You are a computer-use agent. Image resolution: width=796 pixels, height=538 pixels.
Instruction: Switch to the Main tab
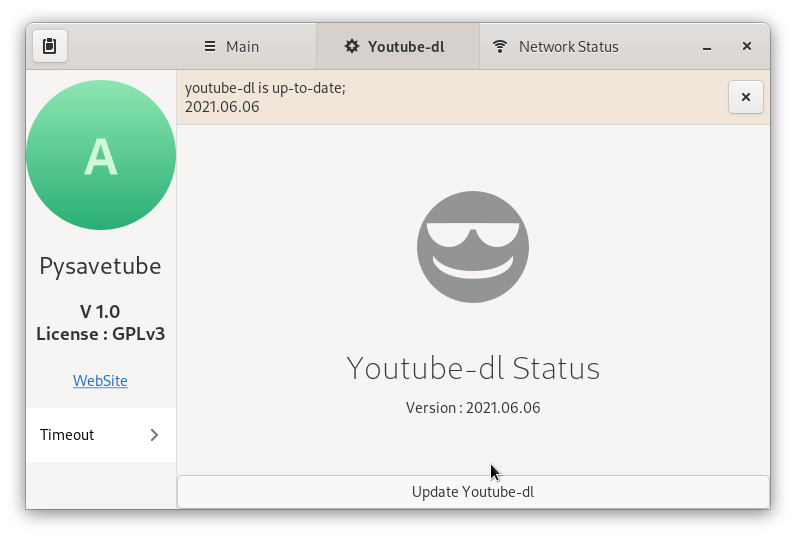point(231,47)
